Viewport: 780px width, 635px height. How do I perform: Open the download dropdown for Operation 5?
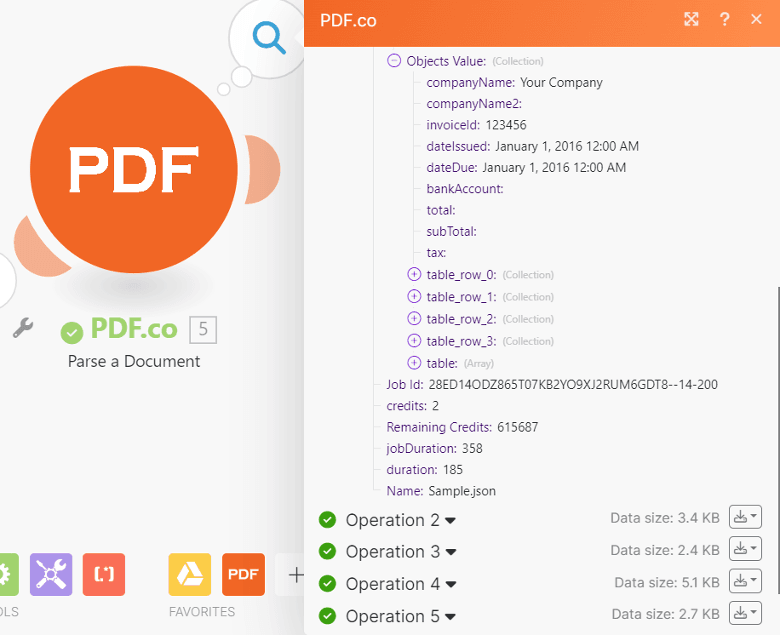pos(745,613)
